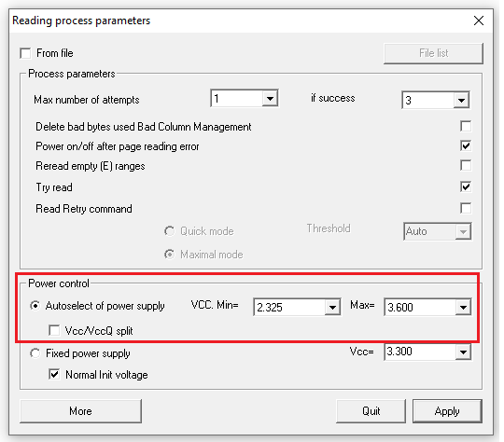This screenshot has width=504, height=442.
Task: Check the Read Retry command option
Action: [x=466, y=208]
